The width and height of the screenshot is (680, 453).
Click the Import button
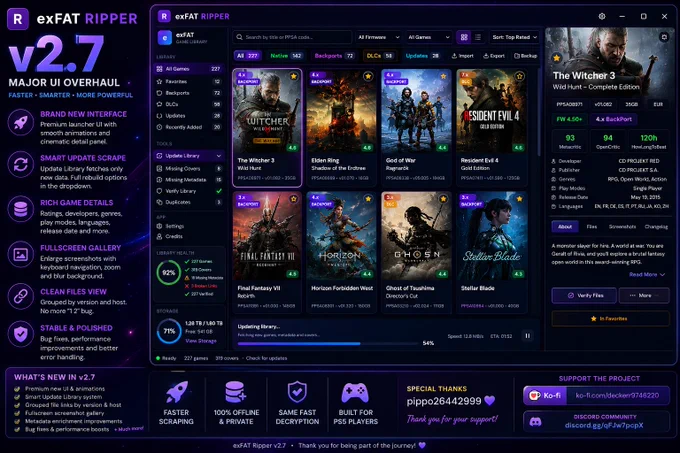click(x=463, y=56)
